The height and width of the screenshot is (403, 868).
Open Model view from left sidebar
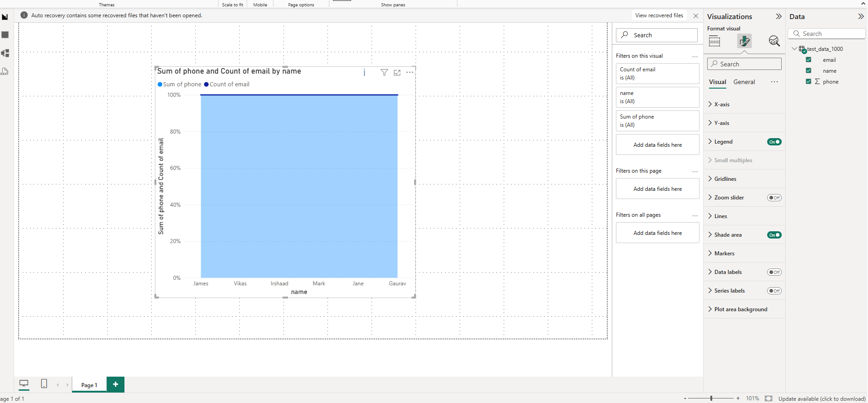(x=5, y=53)
